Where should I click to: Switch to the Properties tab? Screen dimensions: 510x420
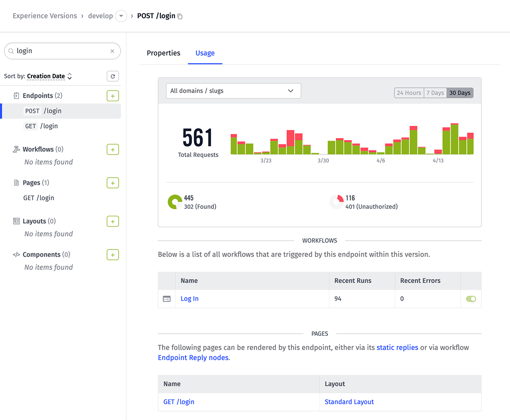163,53
